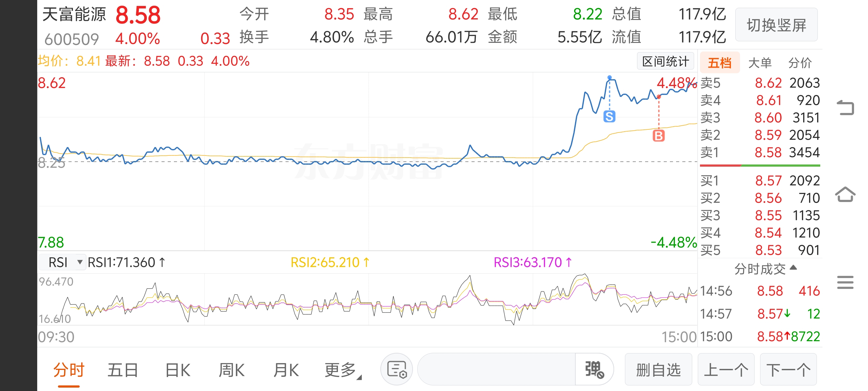Open the RSI indicator dropdown
Image resolution: width=868 pixels, height=391 pixels.
62,262
